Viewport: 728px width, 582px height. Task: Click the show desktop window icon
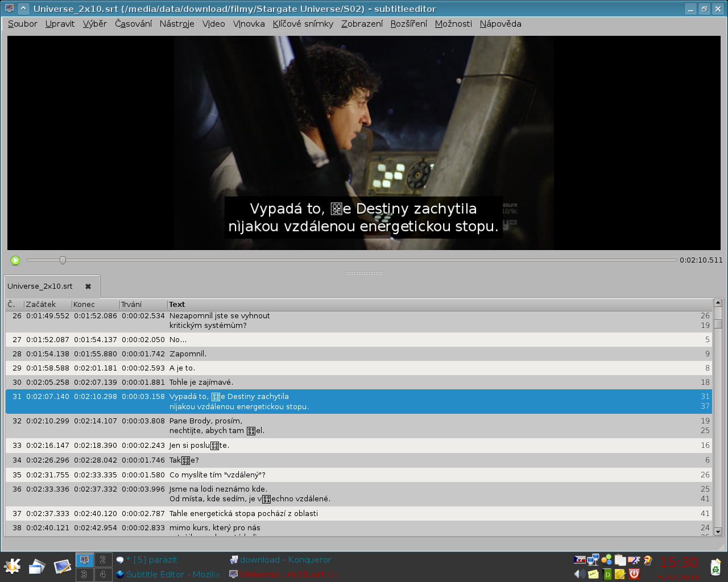coord(37,567)
